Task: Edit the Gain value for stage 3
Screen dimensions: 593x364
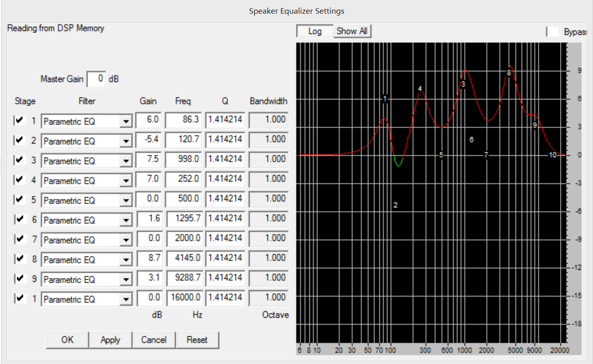Action: pyautogui.click(x=148, y=160)
